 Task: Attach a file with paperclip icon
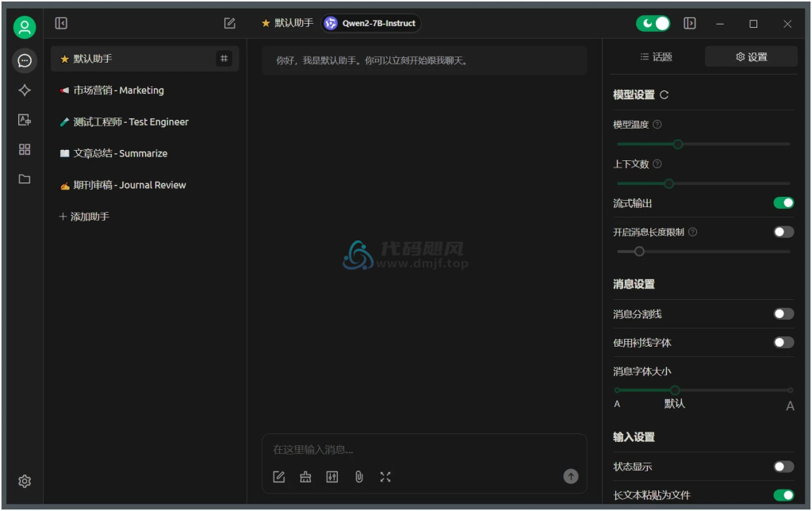pyautogui.click(x=359, y=477)
